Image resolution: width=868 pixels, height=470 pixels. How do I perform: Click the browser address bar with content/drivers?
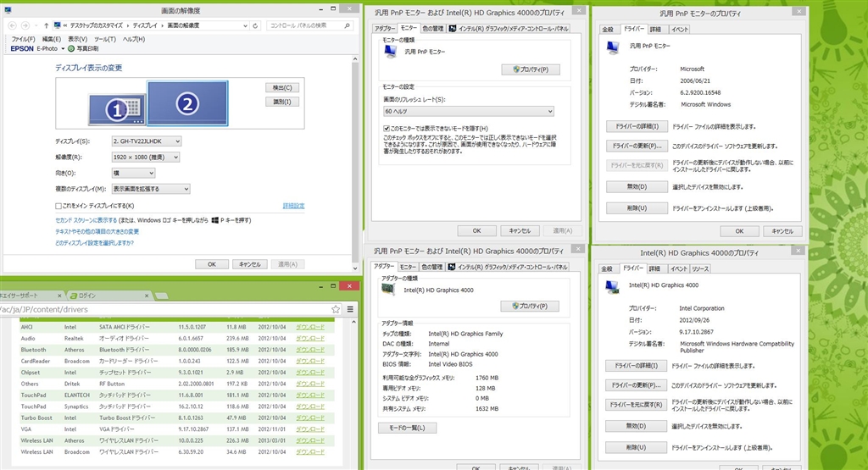[x=166, y=310]
